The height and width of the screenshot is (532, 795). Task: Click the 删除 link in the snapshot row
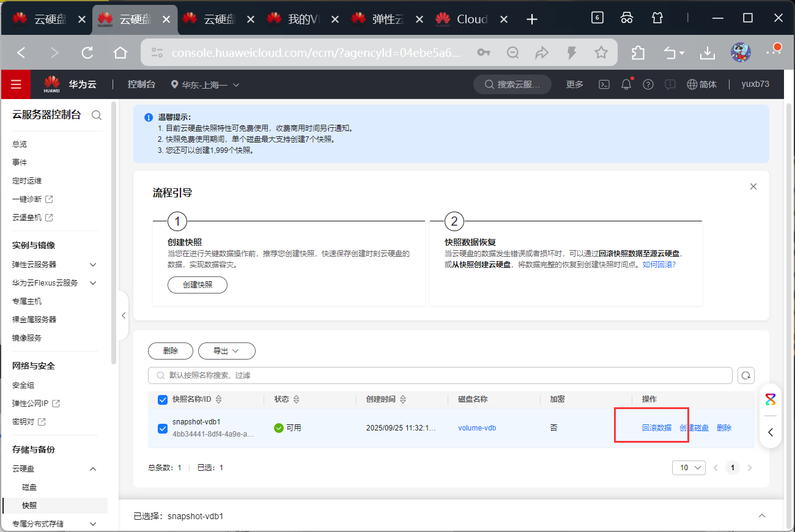(x=724, y=428)
